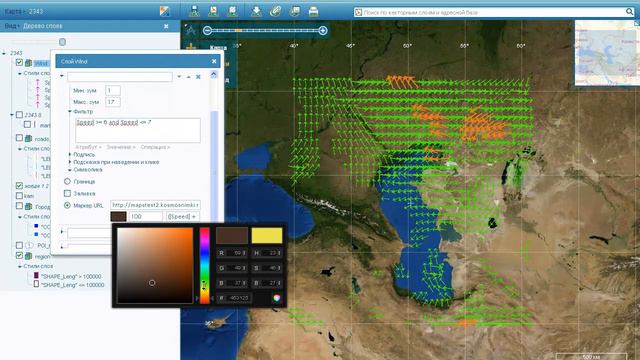Uncheck the region layer checkbox
640x360 pixels.
click(x=19, y=256)
